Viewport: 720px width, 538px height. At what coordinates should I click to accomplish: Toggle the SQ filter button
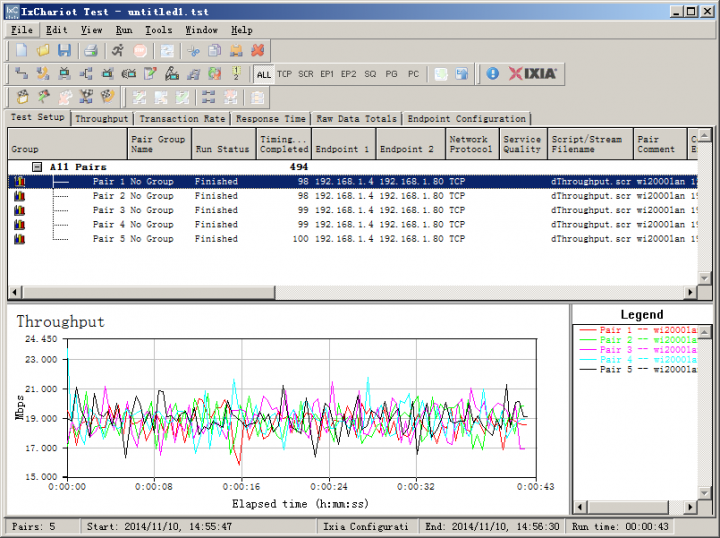[x=370, y=74]
